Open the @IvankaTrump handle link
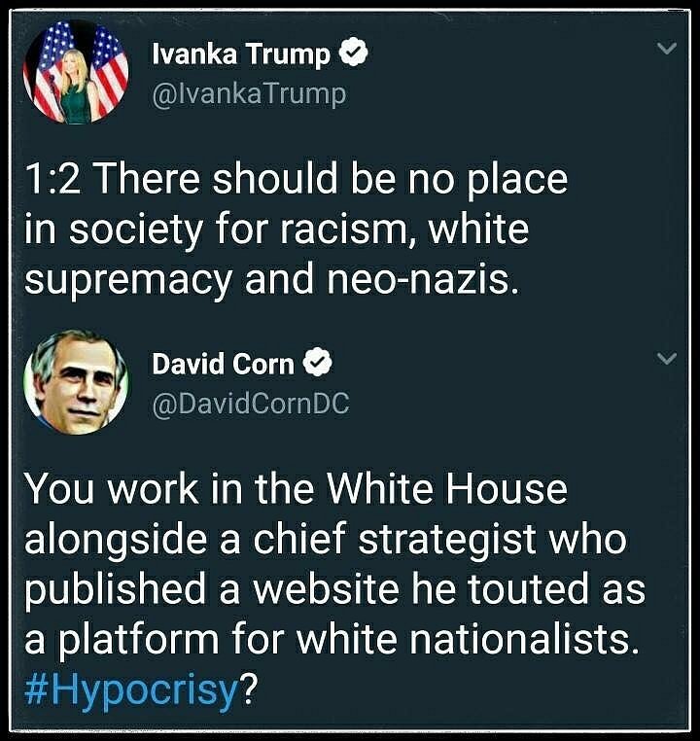The width and height of the screenshot is (700, 741). [x=249, y=93]
